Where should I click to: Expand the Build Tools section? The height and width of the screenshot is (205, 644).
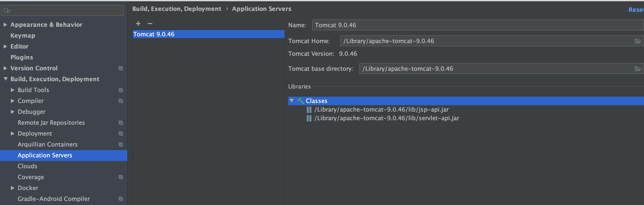pyautogui.click(x=12, y=90)
